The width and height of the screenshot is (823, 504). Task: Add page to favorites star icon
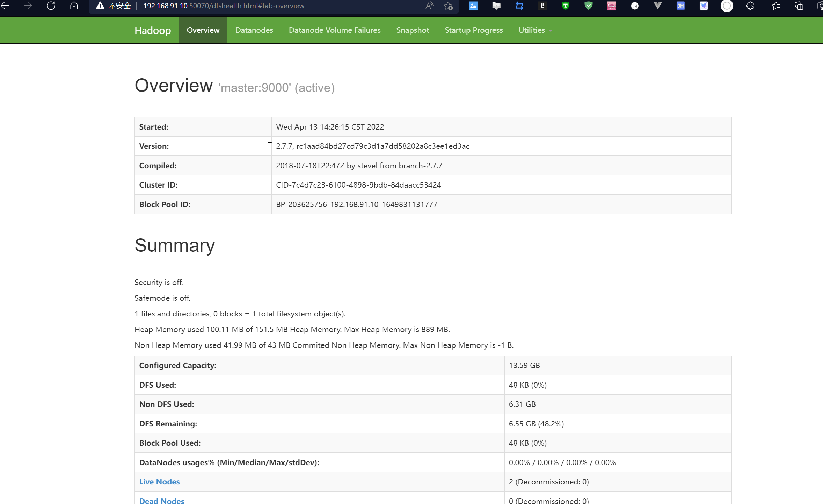[x=449, y=6]
